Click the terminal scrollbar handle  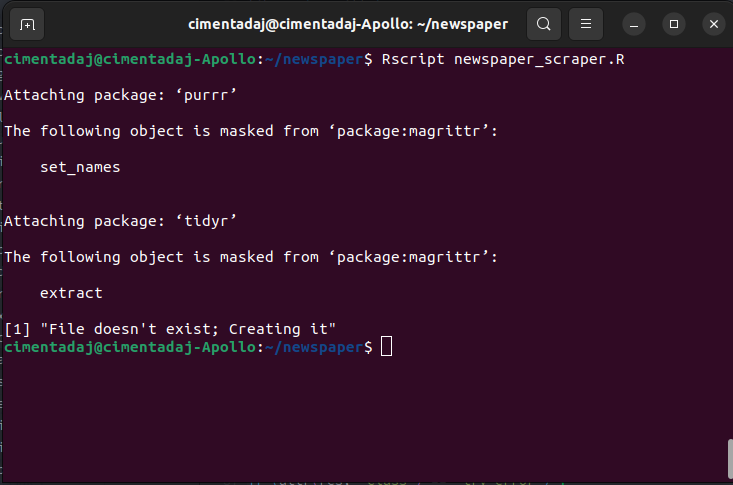pyautogui.click(x=728, y=460)
